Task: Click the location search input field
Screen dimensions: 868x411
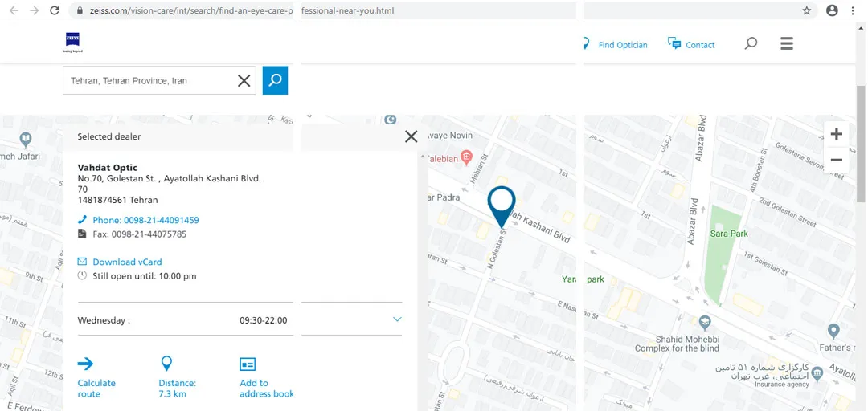Action: coord(149,80)
